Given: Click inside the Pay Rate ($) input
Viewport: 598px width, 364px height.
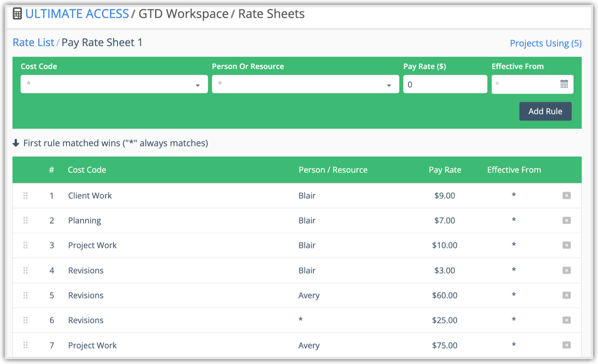Looking at the screenshot, I should coord(445,84).
